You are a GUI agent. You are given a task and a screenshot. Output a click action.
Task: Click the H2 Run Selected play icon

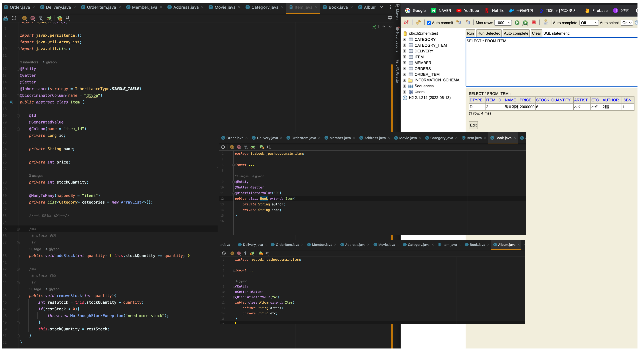coord(525,23)
